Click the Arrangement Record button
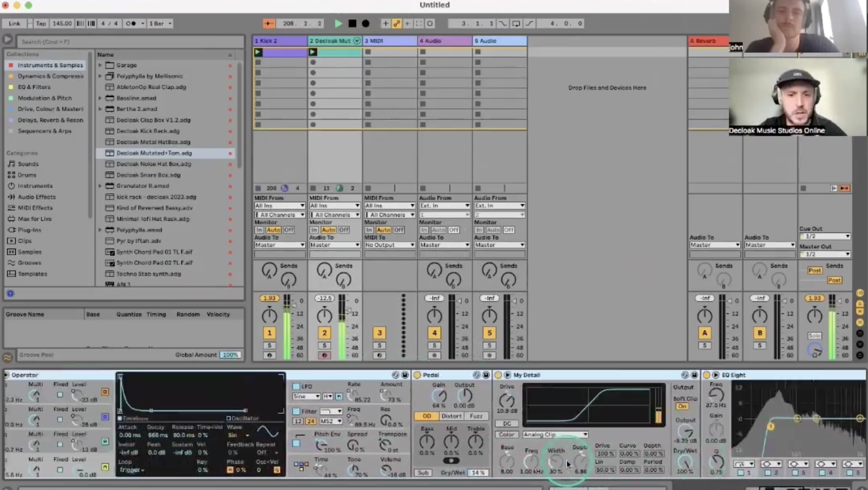The image size is (868, 490). click(x=366, y=23)
